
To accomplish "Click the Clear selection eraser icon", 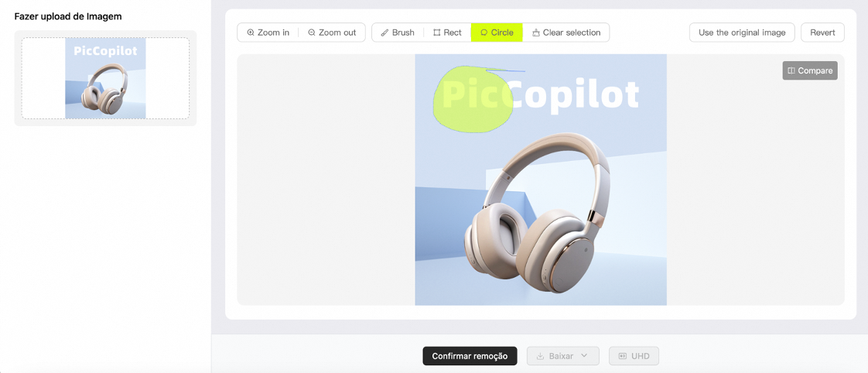I will click(535, 33).
